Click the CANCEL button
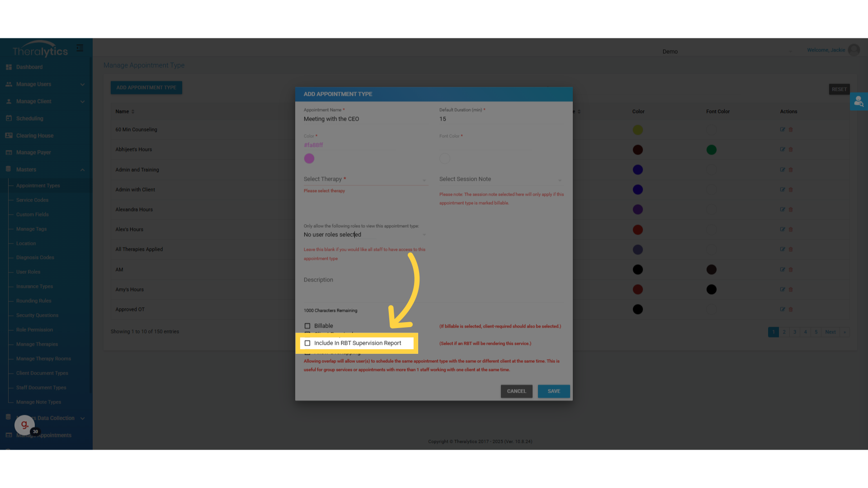This screenshot has height=488, width=868. tap(516, 391)
